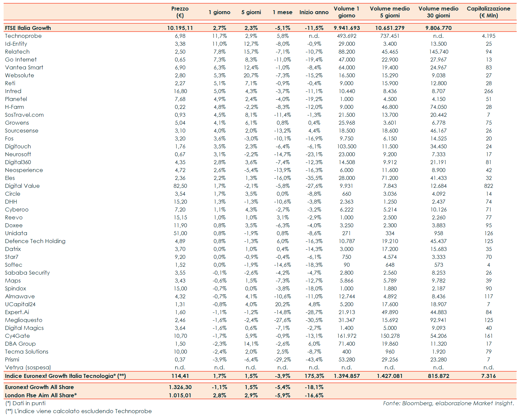The width and height of the screenshot is (521, 420).
Task: Select Websolute's 5-day change '20,7%'
Action: pyautogui.click(x=251, y=75)
